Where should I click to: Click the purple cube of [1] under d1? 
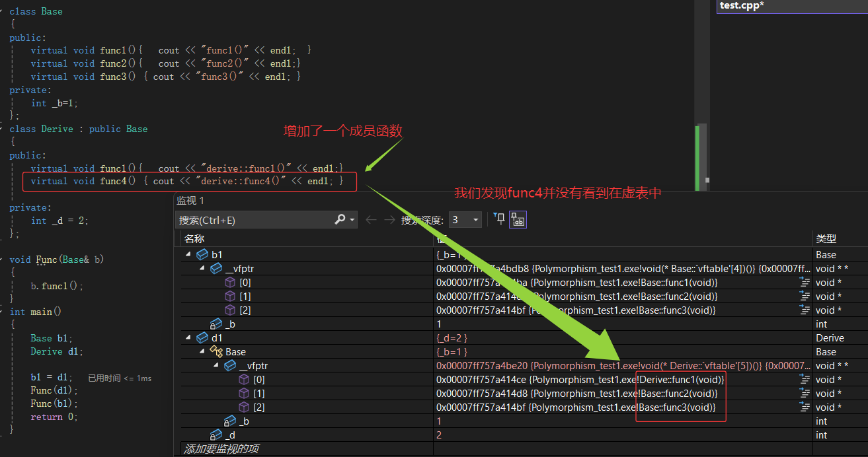(244, 393)
